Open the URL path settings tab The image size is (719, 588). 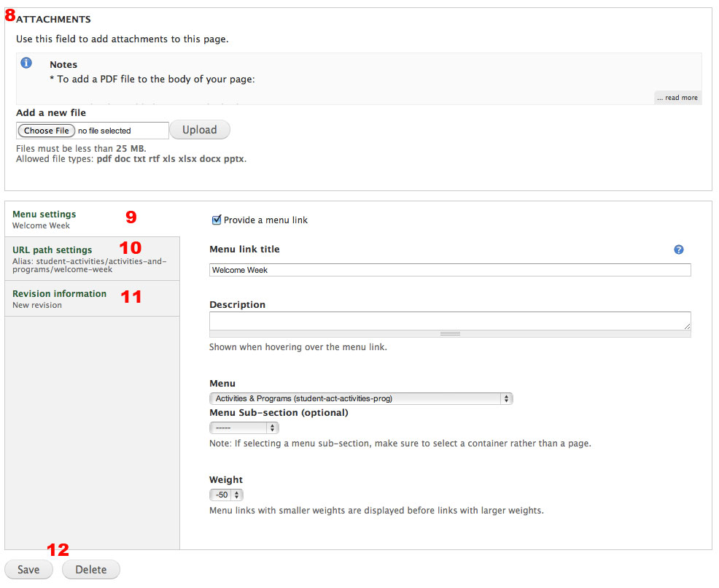point(53,250)
